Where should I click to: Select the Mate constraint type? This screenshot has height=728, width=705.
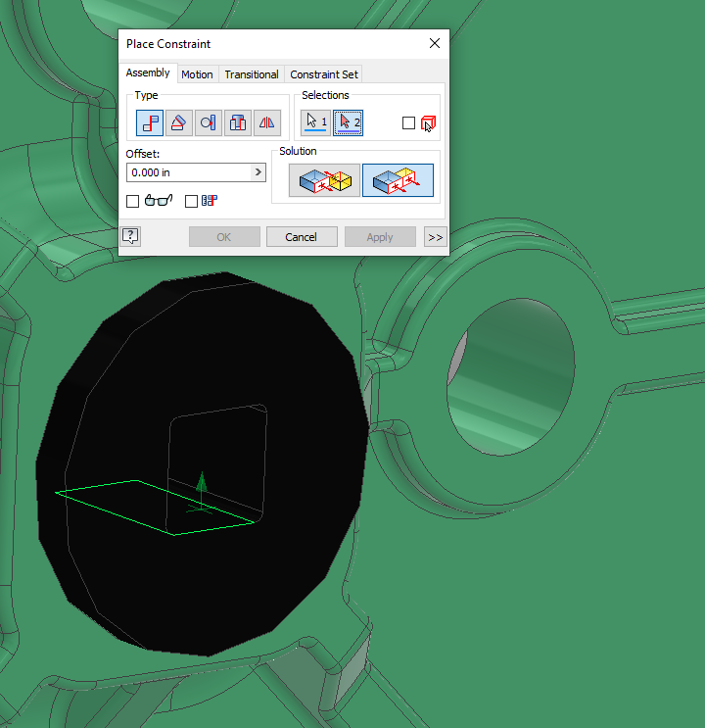click(150, 123)
